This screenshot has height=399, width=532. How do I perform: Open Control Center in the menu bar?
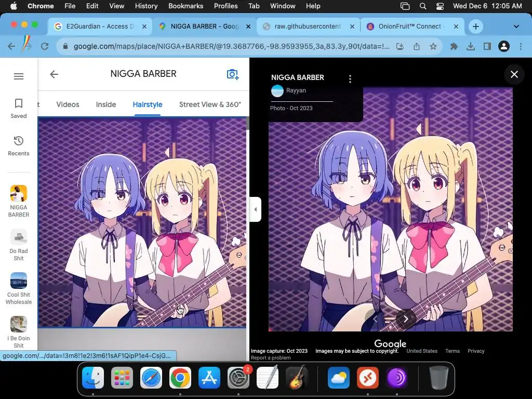tap(440, 6)
